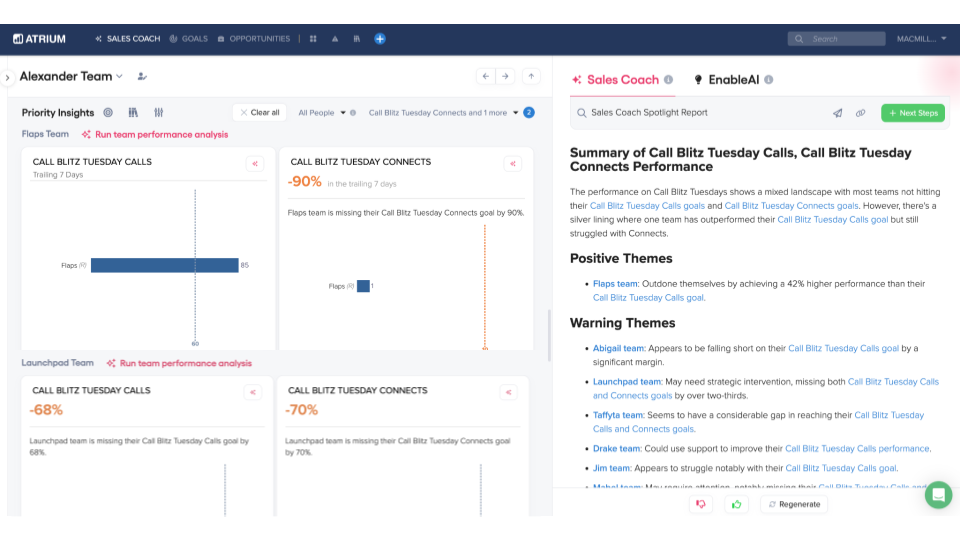Image resolution: width=960 pixels, height=540 pixels.
Task: Open the Jim team link
Action: 611,468
